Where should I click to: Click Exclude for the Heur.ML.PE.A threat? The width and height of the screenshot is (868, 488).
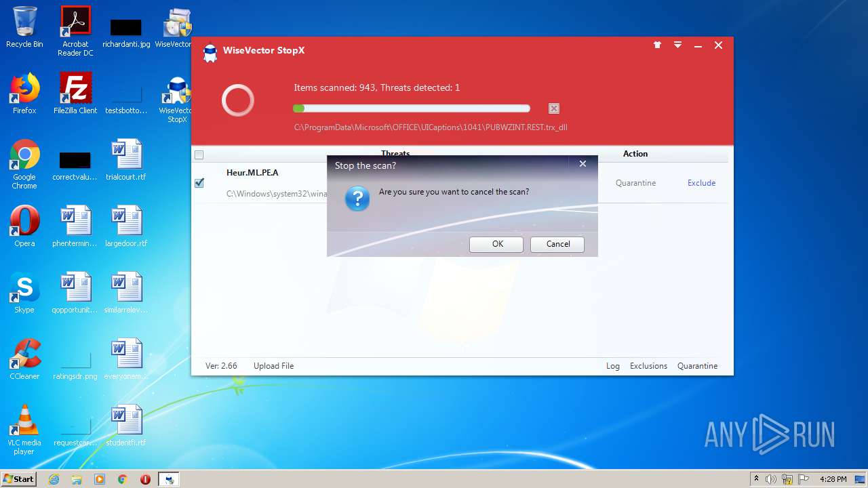(x=701, y=183)
